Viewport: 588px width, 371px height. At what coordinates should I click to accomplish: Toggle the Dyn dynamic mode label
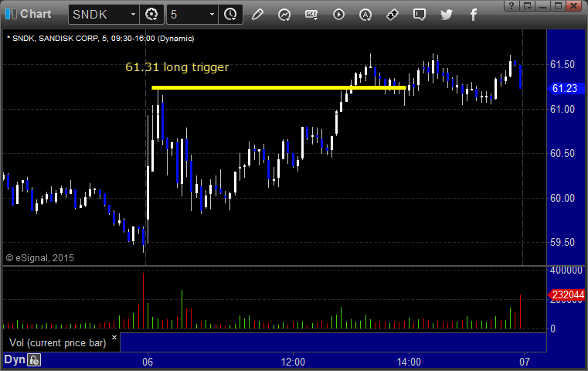15,359
